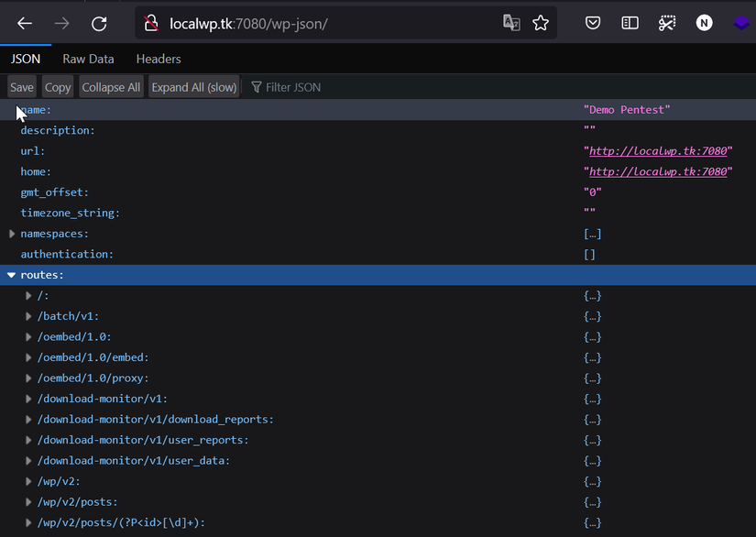Expand the namespaces node
Image resolution: width=756 pixels, height=537 pixels.
tap(12, 234)
